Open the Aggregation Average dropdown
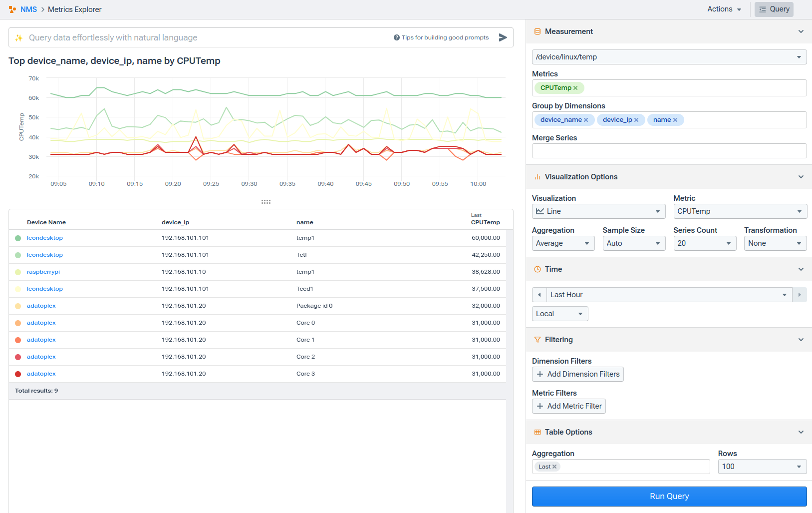 pos(563,243)
